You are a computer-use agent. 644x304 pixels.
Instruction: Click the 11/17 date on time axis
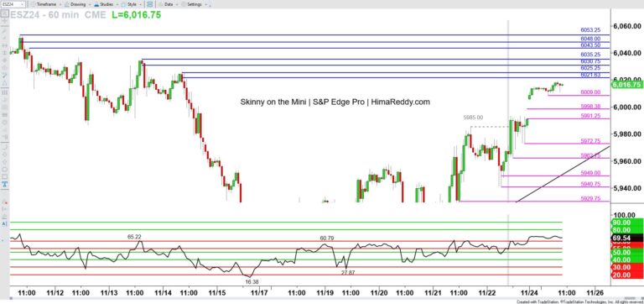click(x=259, y=293)
